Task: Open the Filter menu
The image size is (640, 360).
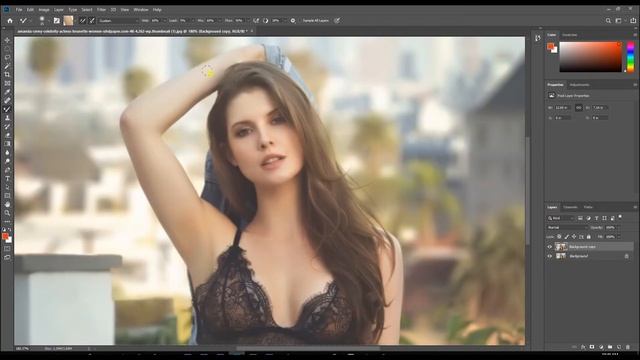Action: click(101, 9)
